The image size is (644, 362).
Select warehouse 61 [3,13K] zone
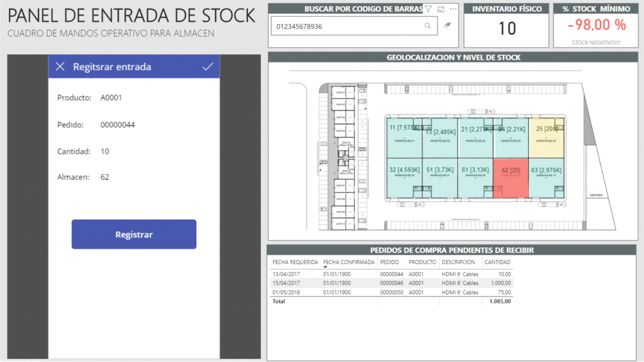(475, 178)
